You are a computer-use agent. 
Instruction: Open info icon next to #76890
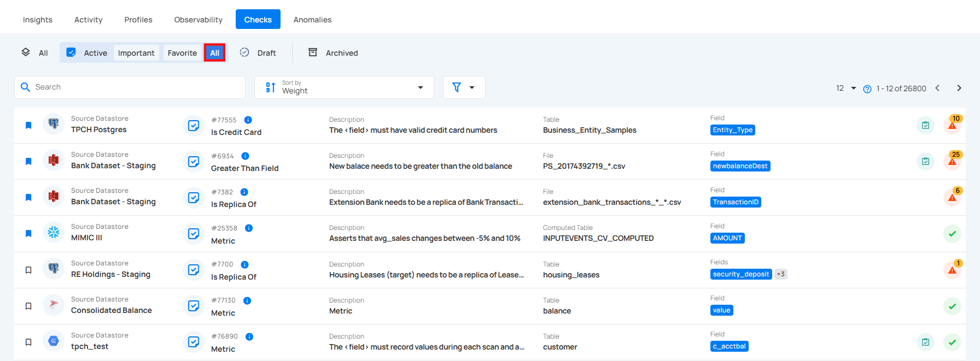click(x=249, y=336)
